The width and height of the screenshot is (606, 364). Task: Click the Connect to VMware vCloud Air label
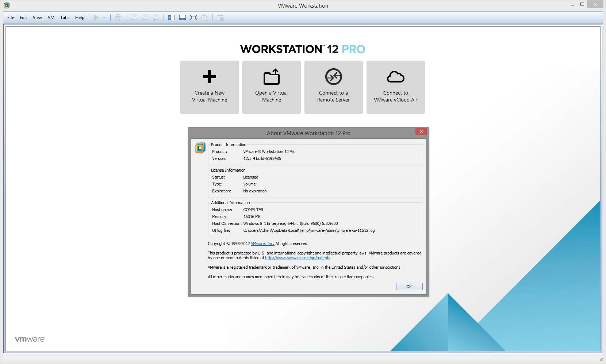(396, 96)
